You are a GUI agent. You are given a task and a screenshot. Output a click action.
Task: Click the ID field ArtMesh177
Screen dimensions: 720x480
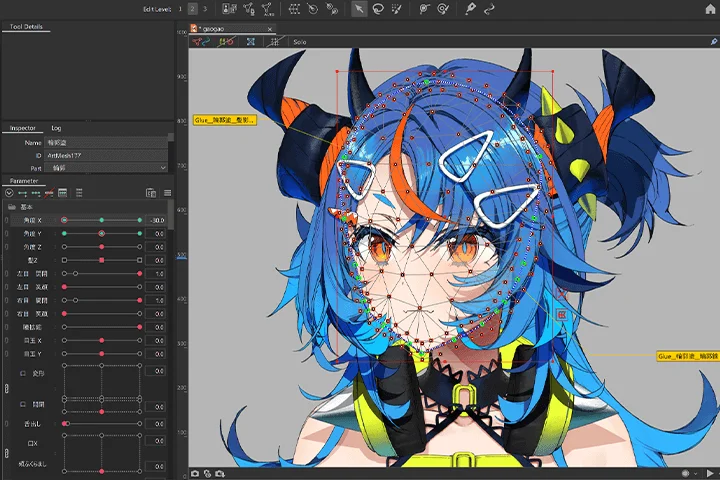[x=106, y=156]
